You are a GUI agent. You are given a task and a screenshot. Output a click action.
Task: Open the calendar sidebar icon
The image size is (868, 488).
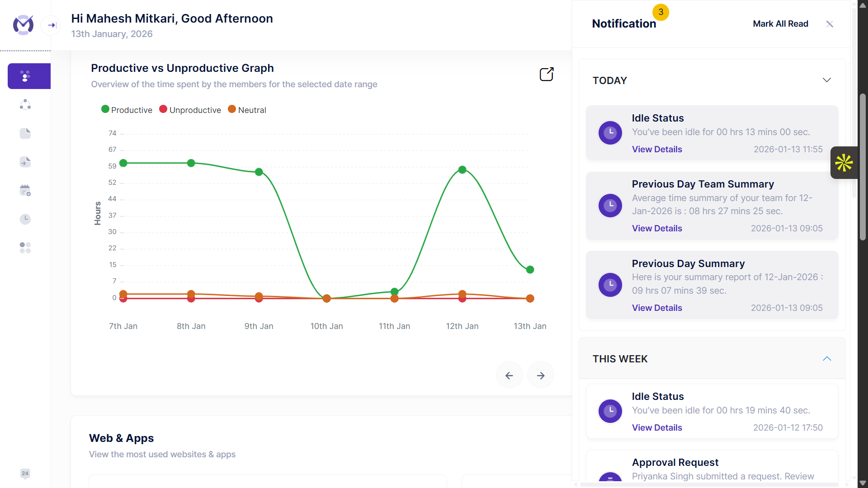[x=25, y=190]
